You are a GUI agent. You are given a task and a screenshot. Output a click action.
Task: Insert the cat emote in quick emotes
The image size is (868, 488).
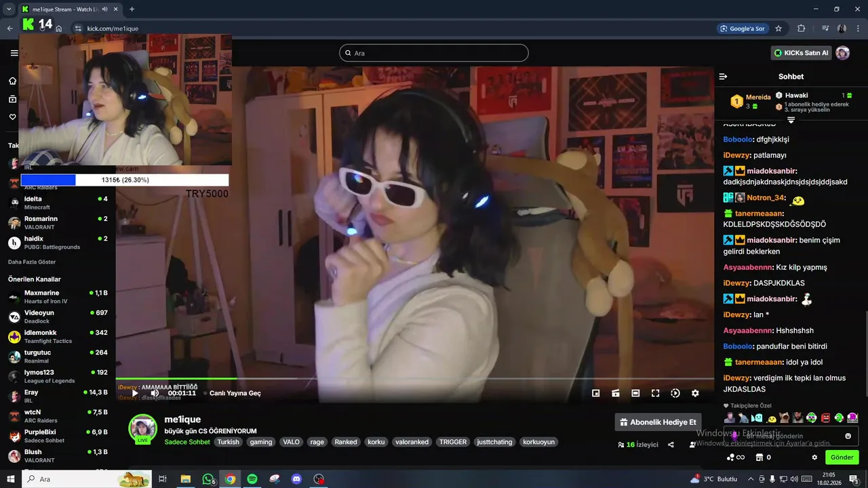pos(784,418)
